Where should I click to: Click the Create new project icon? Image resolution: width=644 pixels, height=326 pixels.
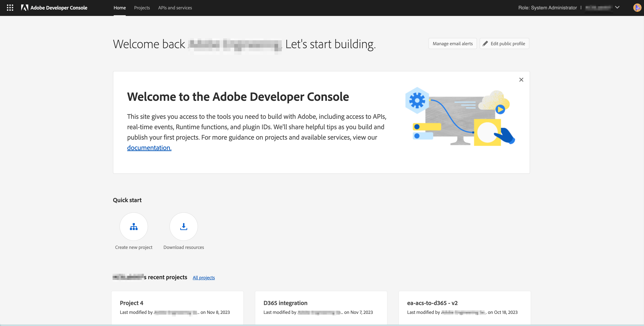pyautogui.click(x=133, y=226)
